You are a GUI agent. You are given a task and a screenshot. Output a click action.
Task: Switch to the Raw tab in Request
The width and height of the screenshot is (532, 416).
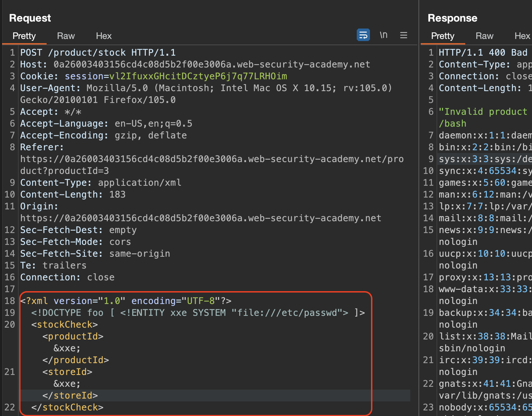tap(66, 36)
